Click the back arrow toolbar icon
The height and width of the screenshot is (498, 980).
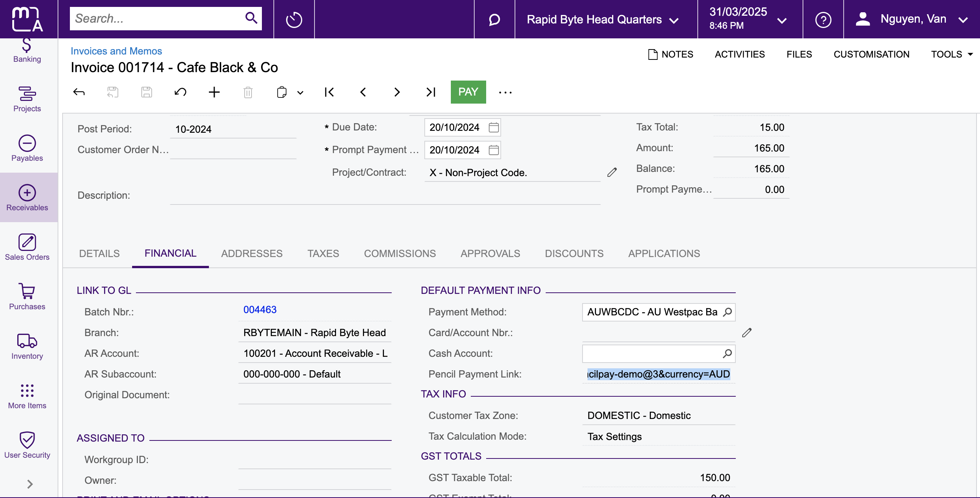[79, 92]
